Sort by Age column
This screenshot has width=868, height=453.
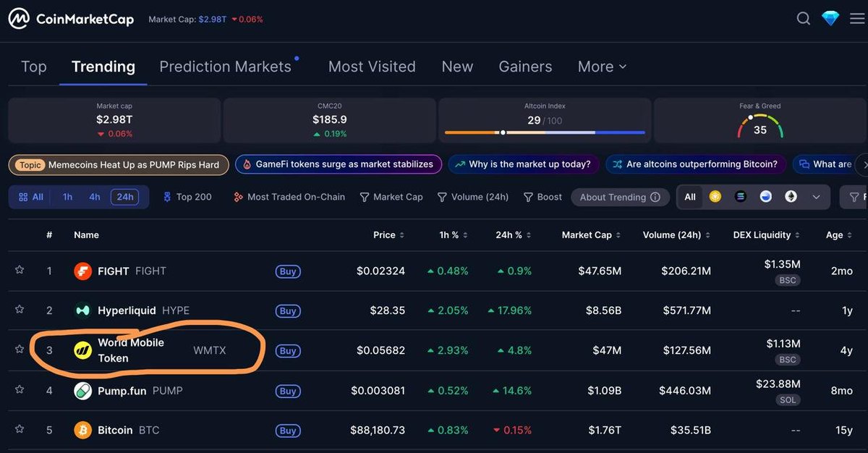tap(839, 235)
